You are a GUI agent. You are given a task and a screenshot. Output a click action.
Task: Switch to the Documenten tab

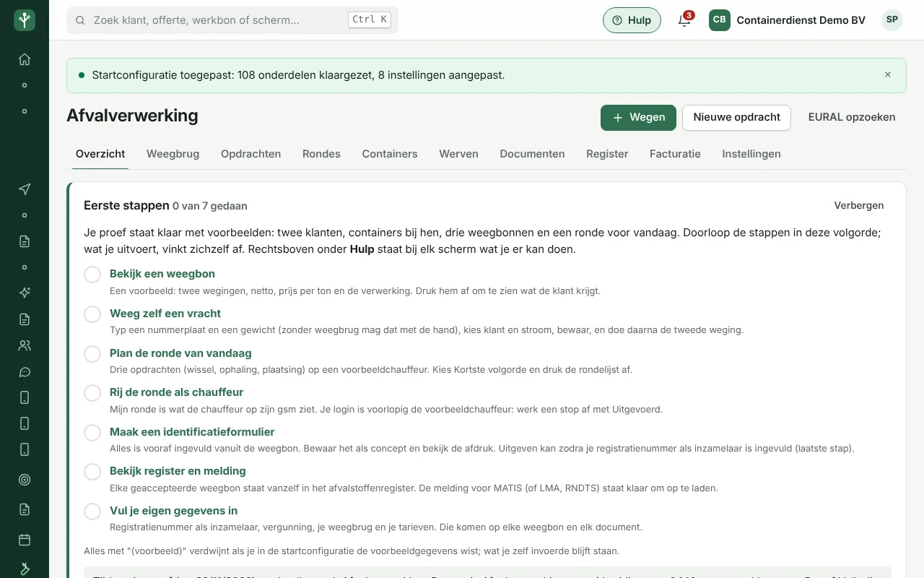coord(532,154)
